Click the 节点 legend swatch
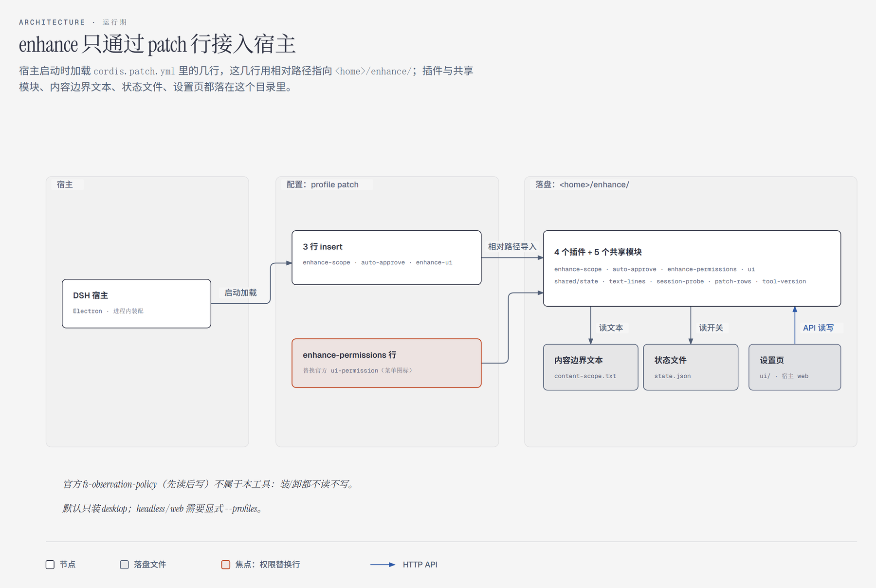The width and height of the screenshot is (876, 588). [50, 565]
